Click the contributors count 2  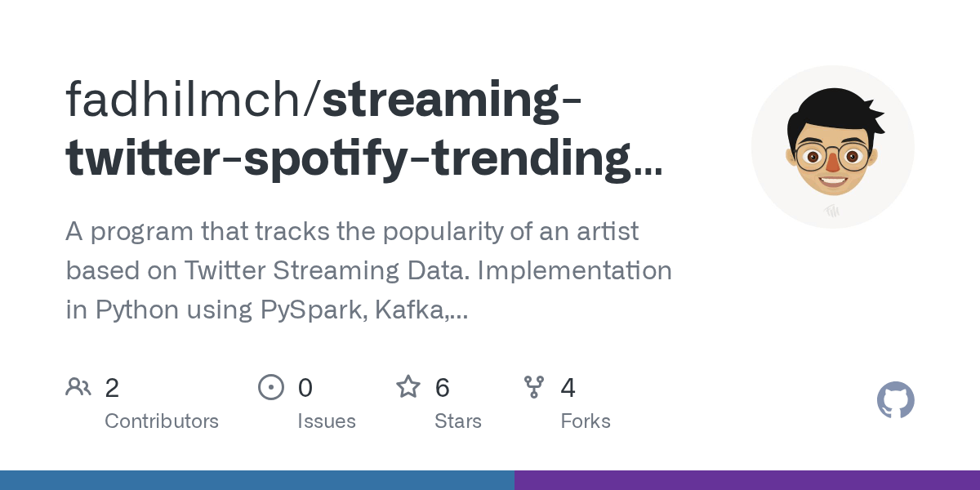click(x=112, y=388)
